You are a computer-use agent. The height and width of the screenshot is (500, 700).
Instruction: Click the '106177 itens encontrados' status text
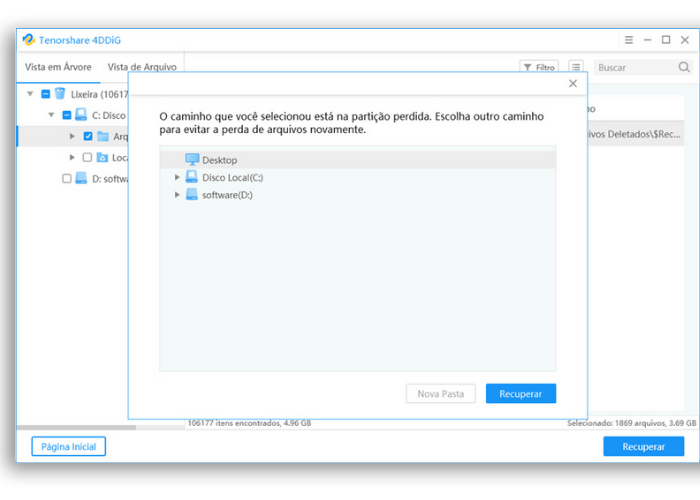point(249,423)
